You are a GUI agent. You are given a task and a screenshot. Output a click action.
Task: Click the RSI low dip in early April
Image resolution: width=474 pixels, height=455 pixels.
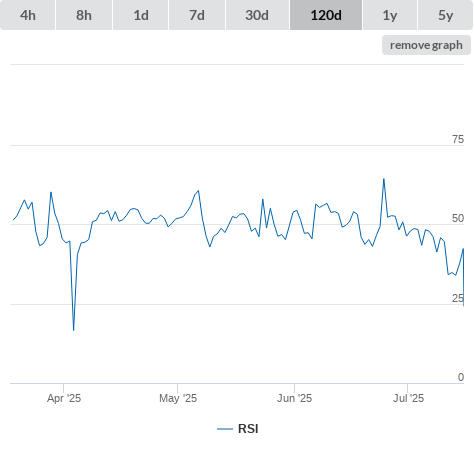tap(73, 330)
